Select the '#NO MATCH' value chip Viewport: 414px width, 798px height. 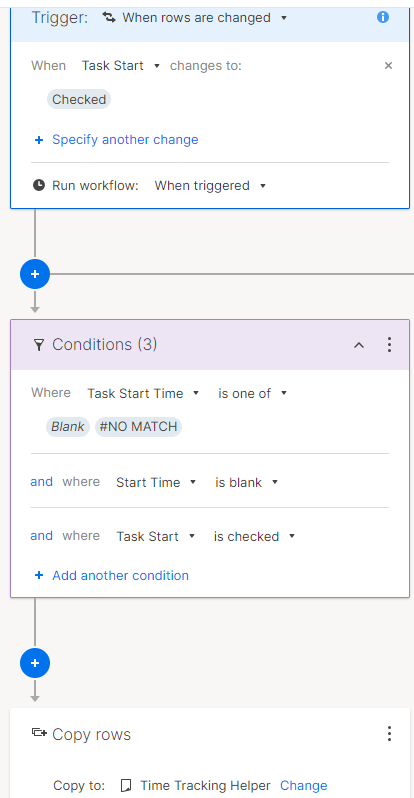pos(139,426)
